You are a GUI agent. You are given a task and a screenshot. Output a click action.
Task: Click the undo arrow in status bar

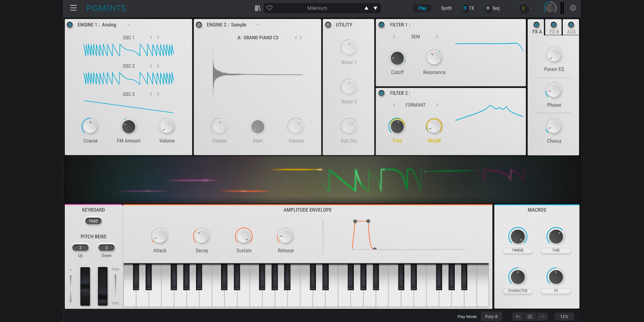pos(518,317)
